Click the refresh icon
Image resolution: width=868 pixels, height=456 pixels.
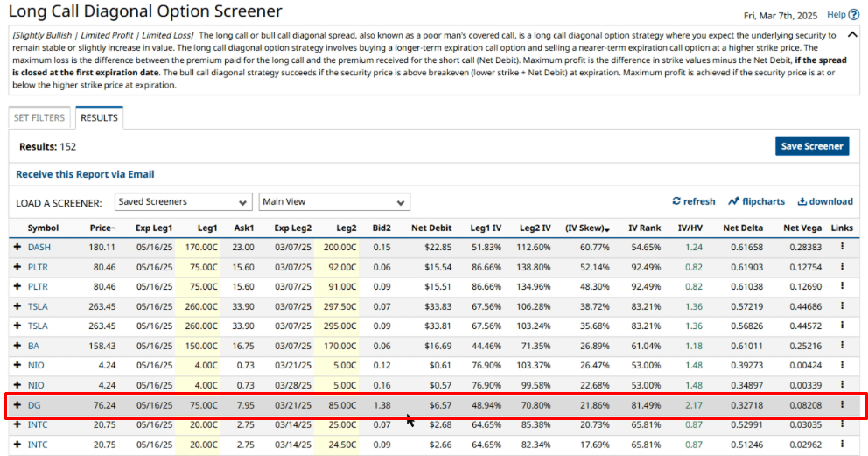point(676,201)
